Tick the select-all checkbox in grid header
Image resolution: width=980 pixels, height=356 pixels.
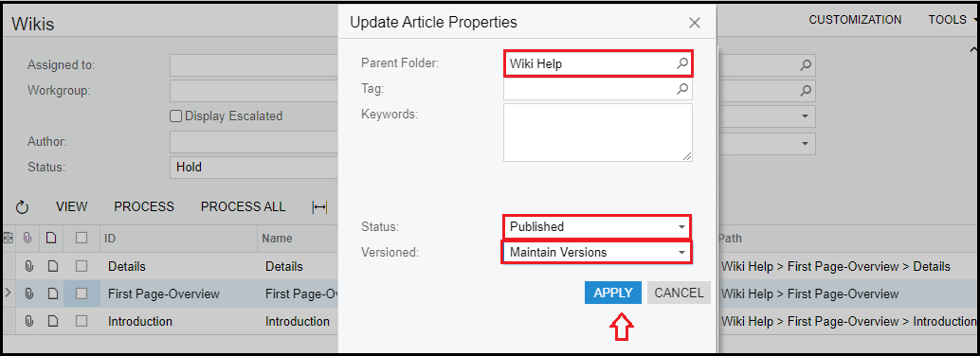[x=82, y=238]
